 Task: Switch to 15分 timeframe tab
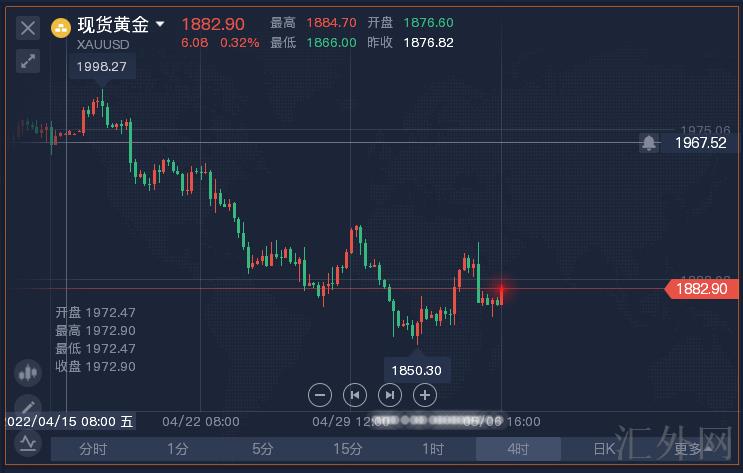tap(348, 449)
